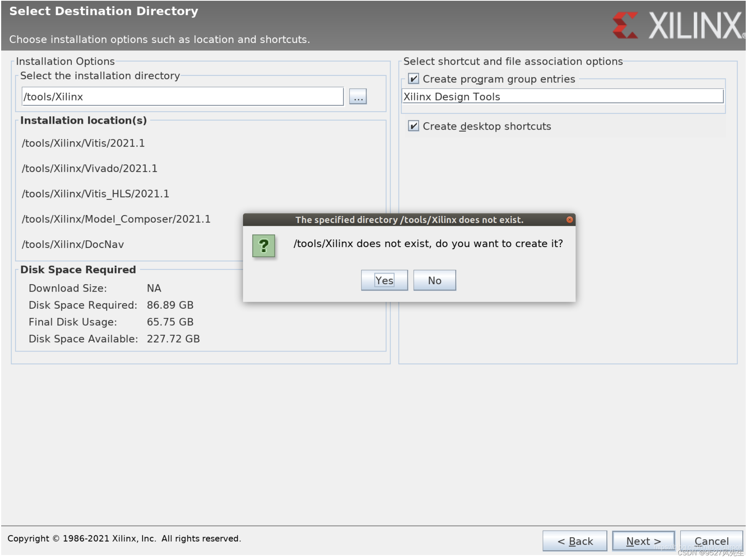Decline directory creation by clicking No

[x=434, y=280]
